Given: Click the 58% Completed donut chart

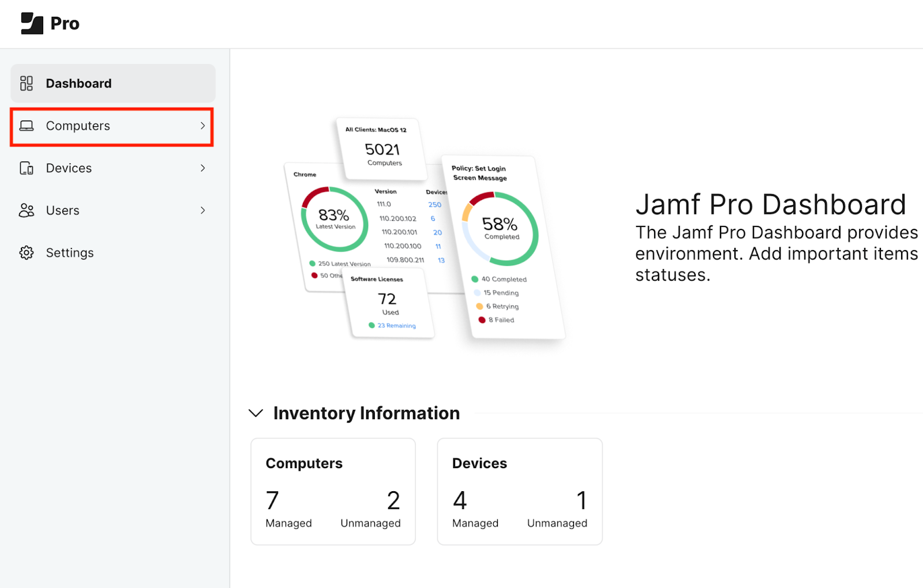Looking at the screenshot, I should 500,228.
